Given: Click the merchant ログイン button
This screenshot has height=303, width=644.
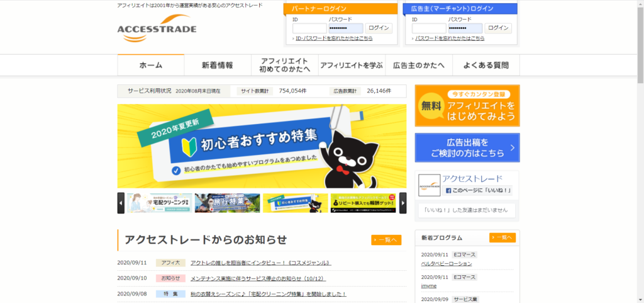Looking at the screenshot, I should (x=498, y=28).
